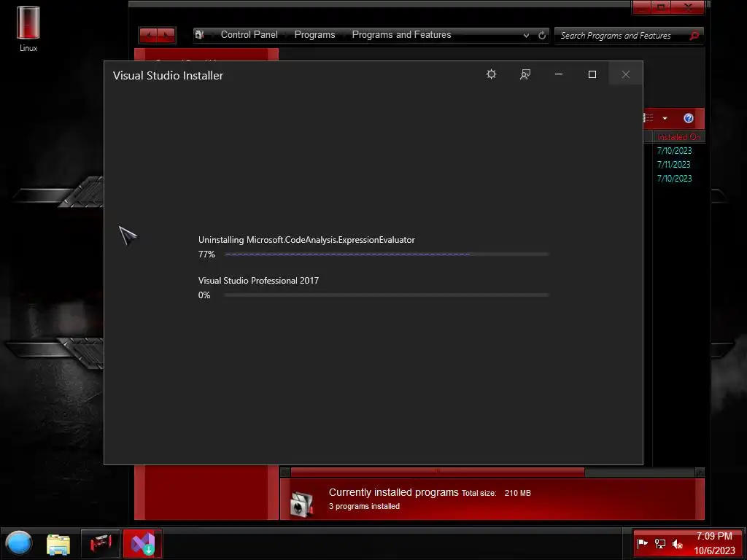Click scrollbar right arrow in programs list
Image resolution: width=747 pixels, height=560 pixels.
click(x=700, y=472)
